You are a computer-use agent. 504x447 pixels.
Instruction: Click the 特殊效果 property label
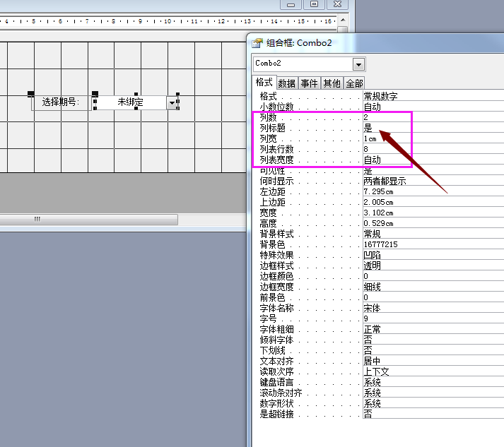277,256
